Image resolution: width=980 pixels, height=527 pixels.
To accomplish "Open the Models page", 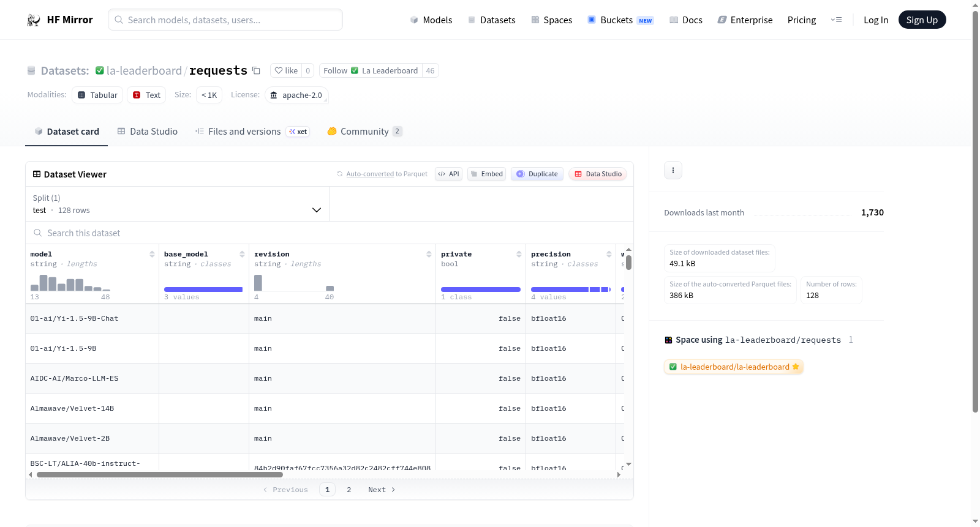I will (x=431, y=20).
